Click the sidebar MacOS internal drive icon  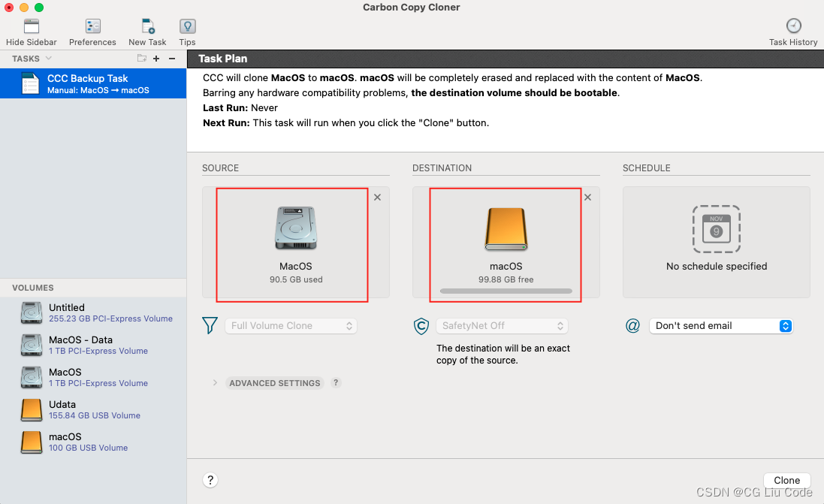32,377
